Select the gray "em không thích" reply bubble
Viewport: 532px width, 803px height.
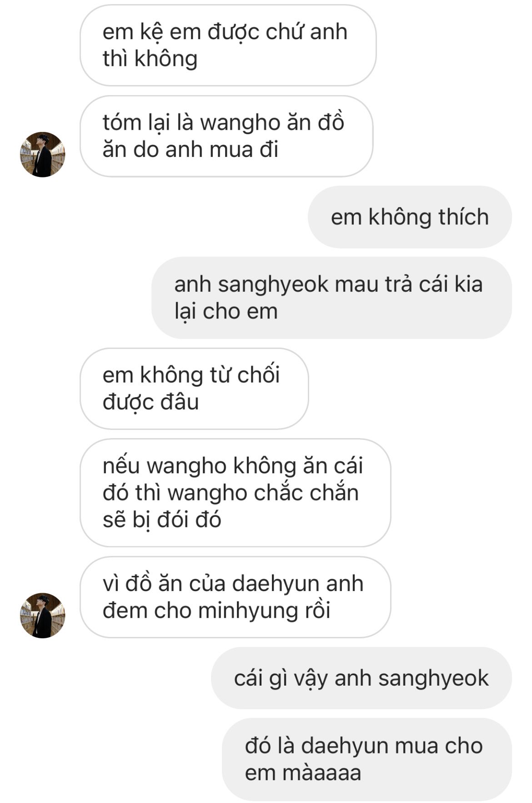pyautogui.click(x=410, y=217)
